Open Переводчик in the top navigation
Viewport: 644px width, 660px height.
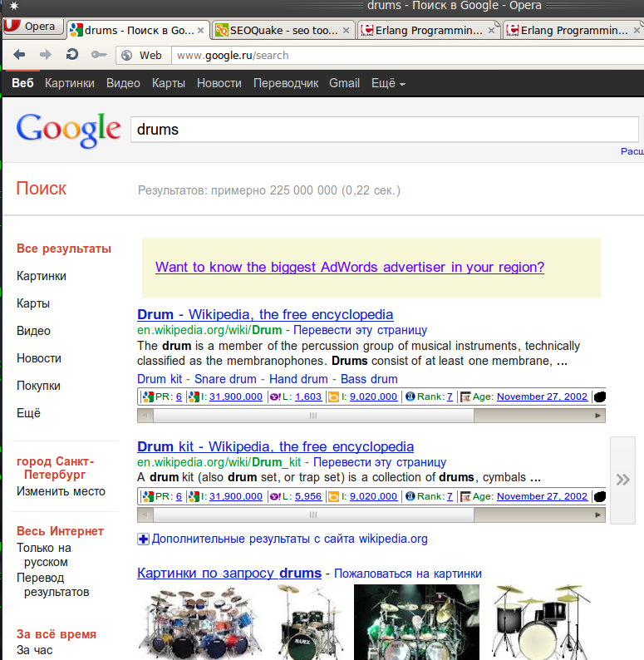(286, 83)
